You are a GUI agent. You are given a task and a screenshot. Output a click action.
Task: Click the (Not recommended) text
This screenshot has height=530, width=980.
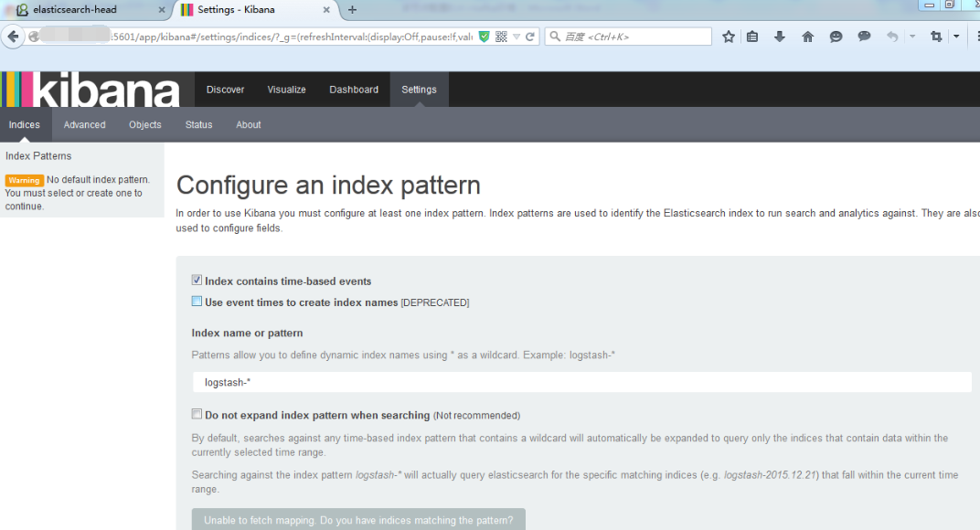tap(476, 416)
